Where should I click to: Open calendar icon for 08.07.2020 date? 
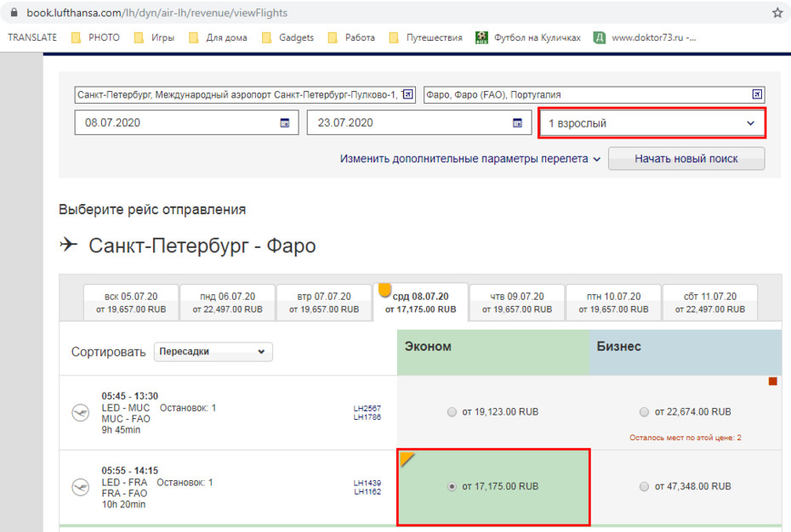click(285, 122)
